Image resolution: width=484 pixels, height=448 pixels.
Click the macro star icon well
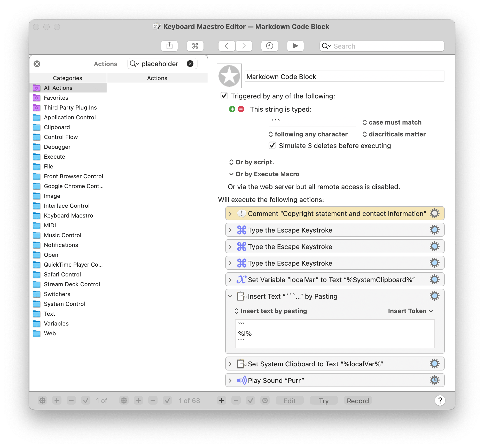pos(229,76)
